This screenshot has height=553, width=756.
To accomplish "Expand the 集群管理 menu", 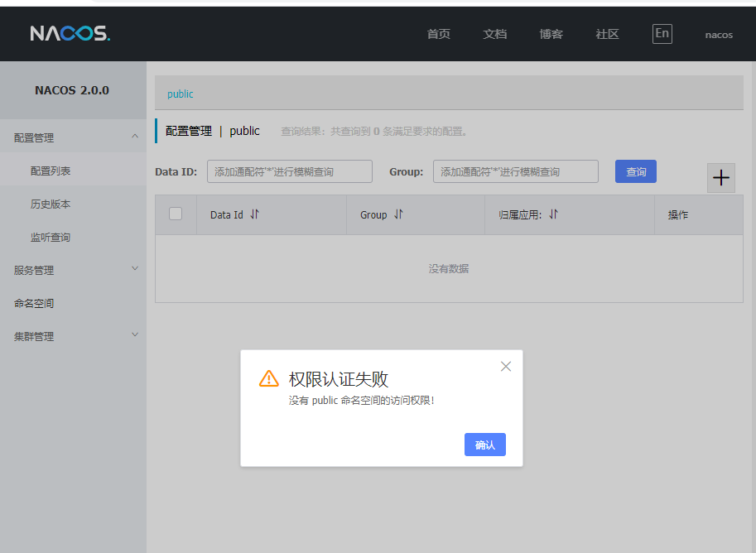I will point(73,336).
